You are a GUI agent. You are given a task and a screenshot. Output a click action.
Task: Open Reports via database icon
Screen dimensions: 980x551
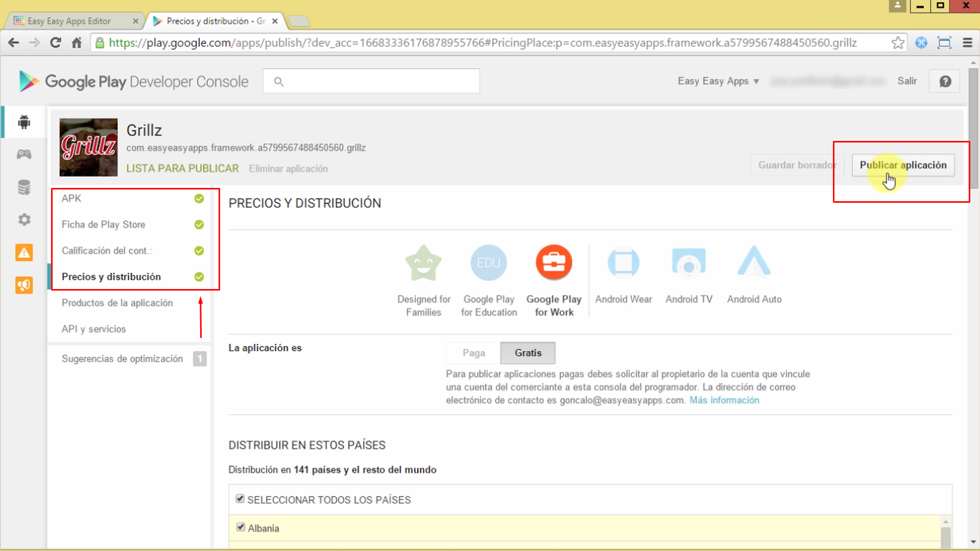[24, 187]
